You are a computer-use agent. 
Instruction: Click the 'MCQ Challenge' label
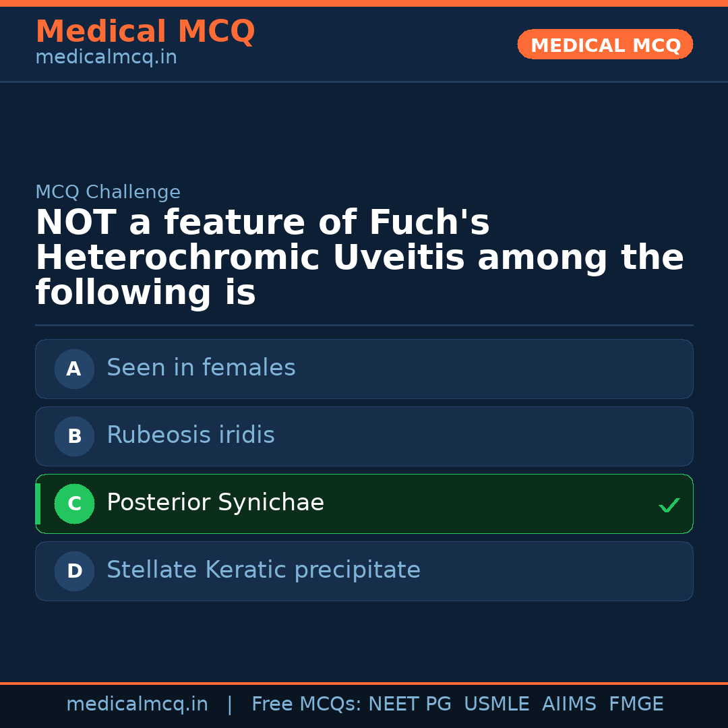coord(108,192)
